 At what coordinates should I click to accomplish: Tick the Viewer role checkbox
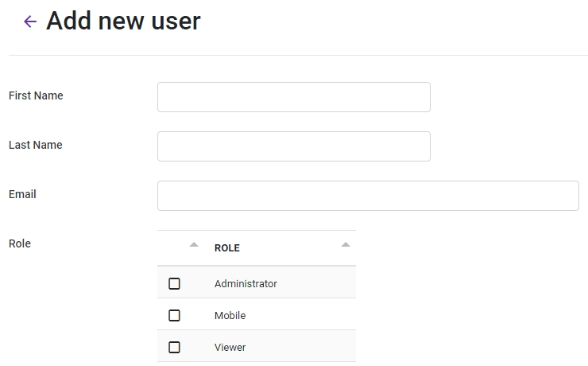coord(174,348)
